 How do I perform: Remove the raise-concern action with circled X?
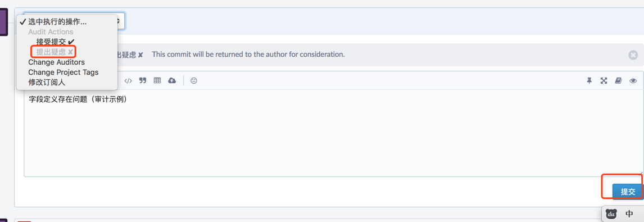coord(633,55)
